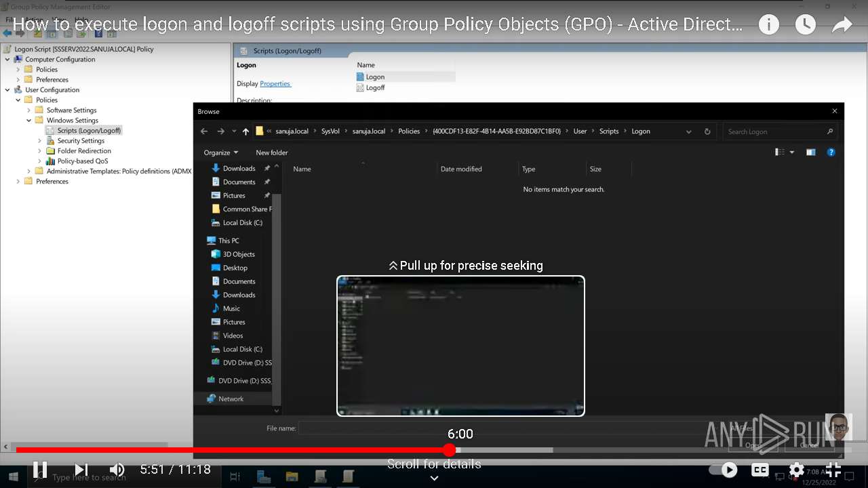
Task: Go back in the Browse dialog
Action: 204,131
